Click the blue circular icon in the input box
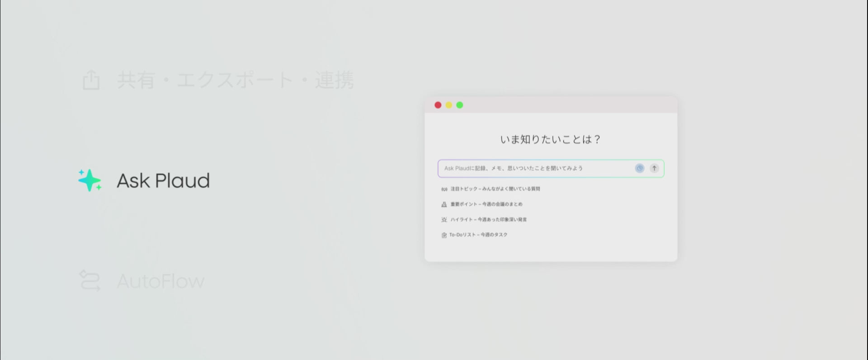868x360 pixels. (639, 168)
